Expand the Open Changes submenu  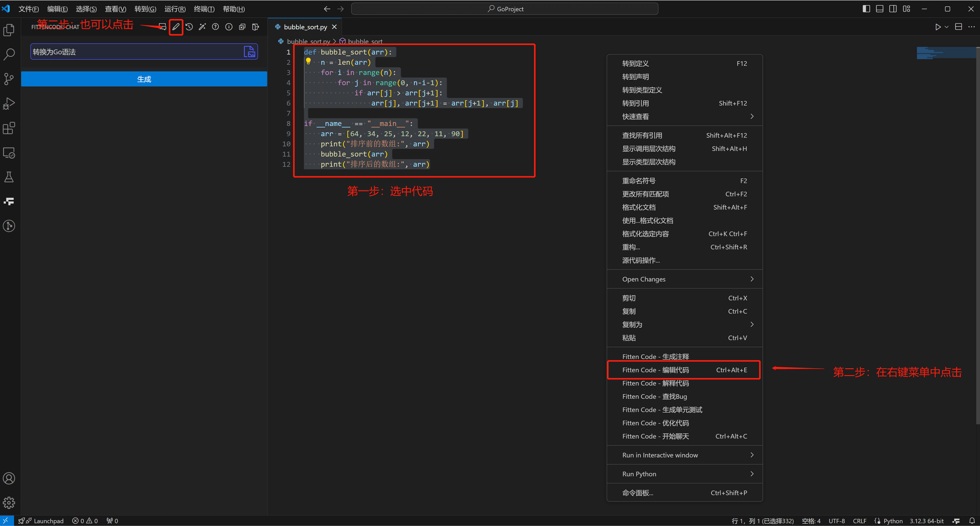tap(685, 279)
